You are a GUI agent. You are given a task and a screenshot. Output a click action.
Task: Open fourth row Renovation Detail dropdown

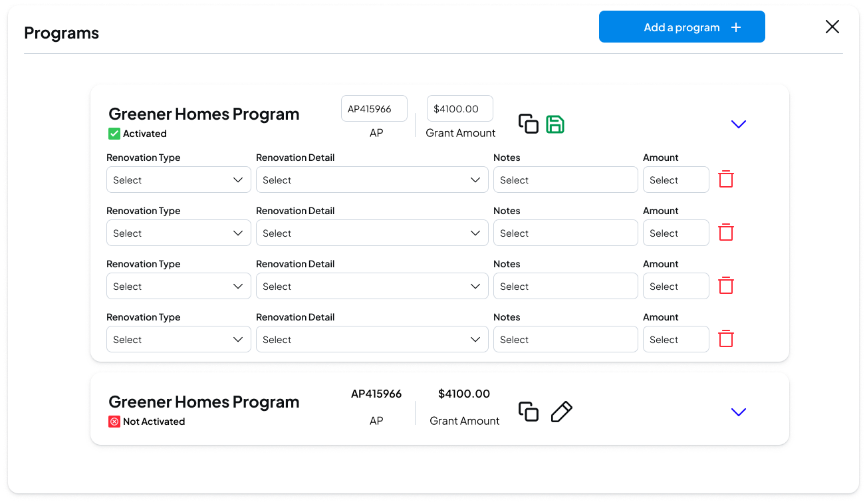pos(372,339)
